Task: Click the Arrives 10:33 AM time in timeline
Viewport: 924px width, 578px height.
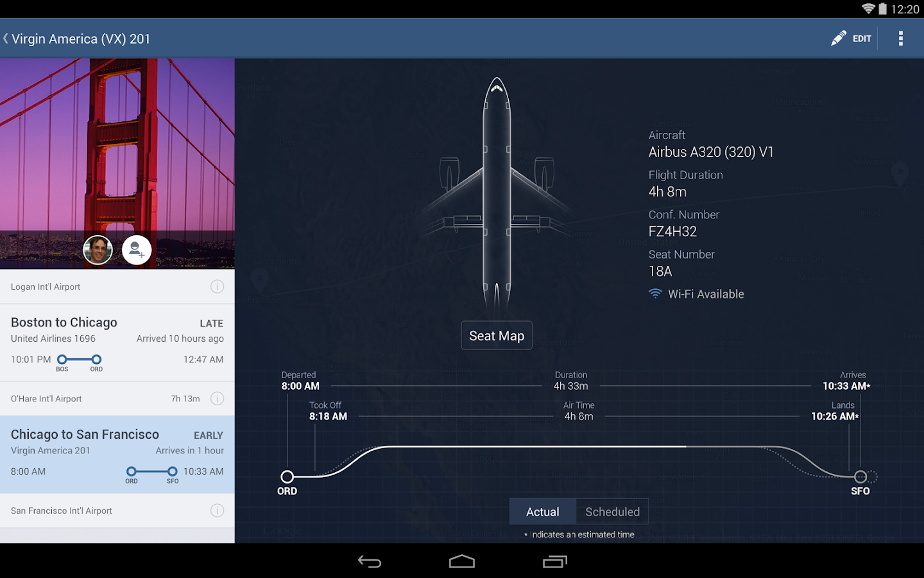Action: [x=846, y=386]
